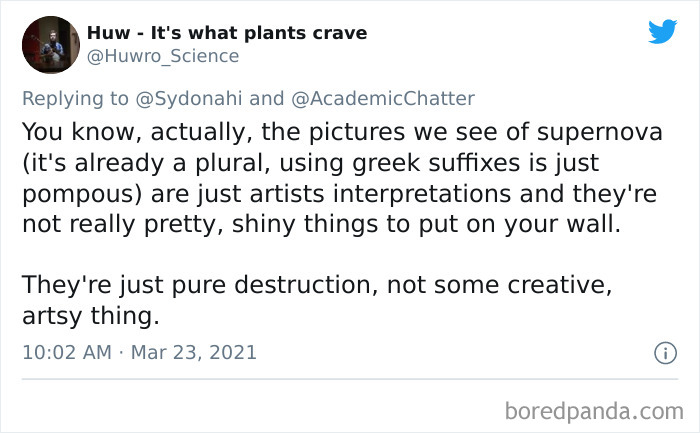Open the tweet info circle icon
Viewport: 700px width, 433px height.
pos(665,353)
